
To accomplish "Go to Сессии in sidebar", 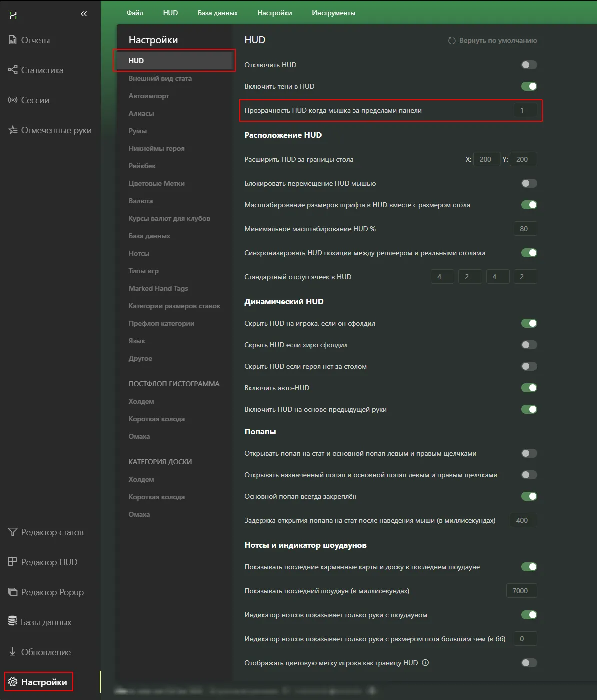I will (35, 100).
